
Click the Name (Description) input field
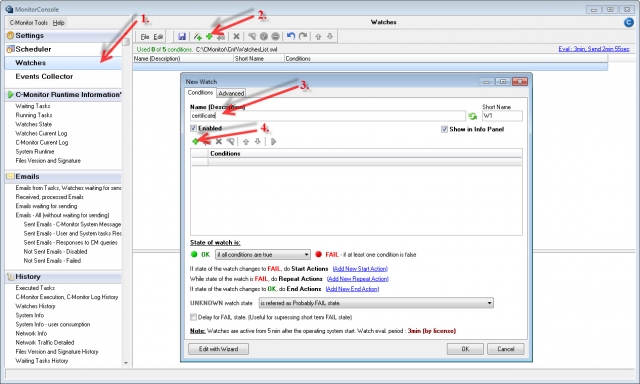[x=328, y=116]
